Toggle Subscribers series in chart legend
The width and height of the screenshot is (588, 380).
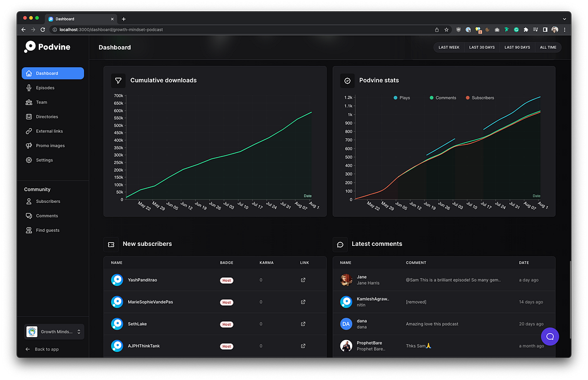tap(480, 98)
